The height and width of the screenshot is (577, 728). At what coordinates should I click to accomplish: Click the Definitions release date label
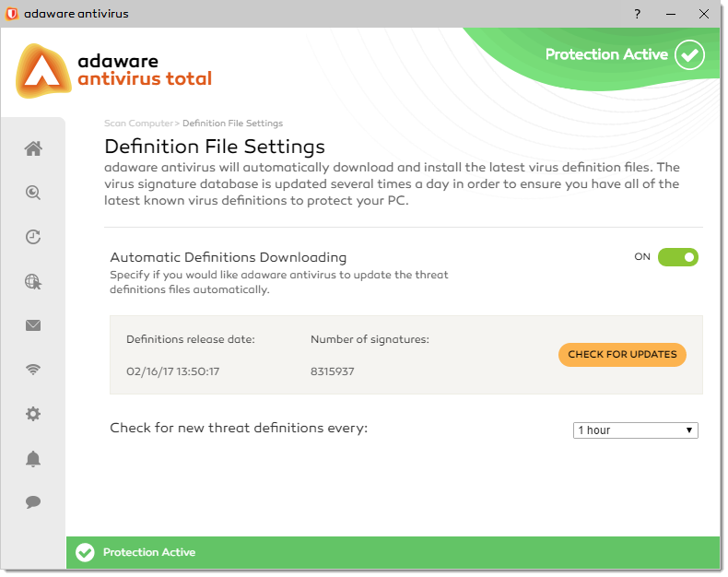pyautogui.click(x=191, y=339)
